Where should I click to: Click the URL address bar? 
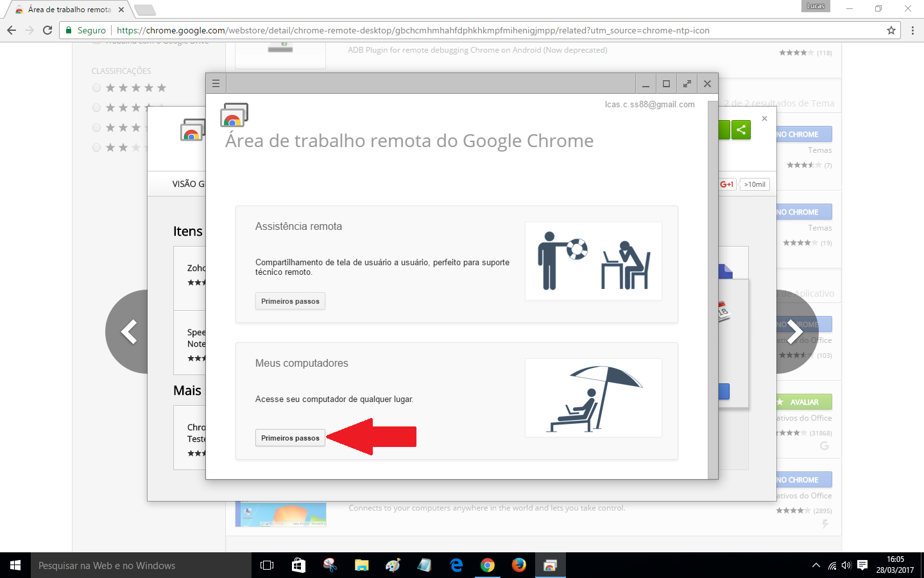coord(481,30)
